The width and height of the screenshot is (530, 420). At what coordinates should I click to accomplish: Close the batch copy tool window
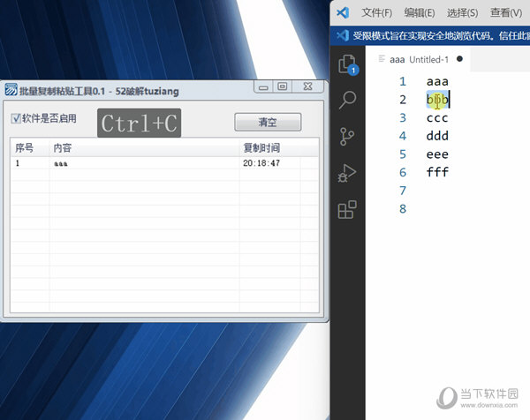click(x=307, y=86)
